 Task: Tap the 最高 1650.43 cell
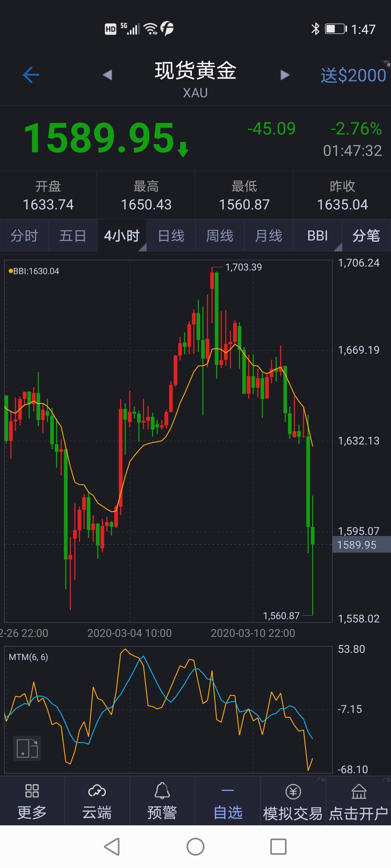click(146, 195)
